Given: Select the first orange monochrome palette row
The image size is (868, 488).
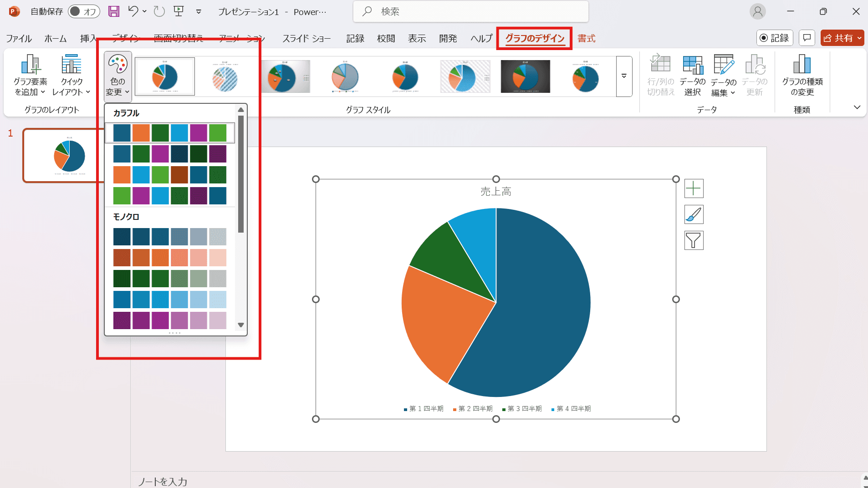Looking at the screenshot, I should [169, 258].
